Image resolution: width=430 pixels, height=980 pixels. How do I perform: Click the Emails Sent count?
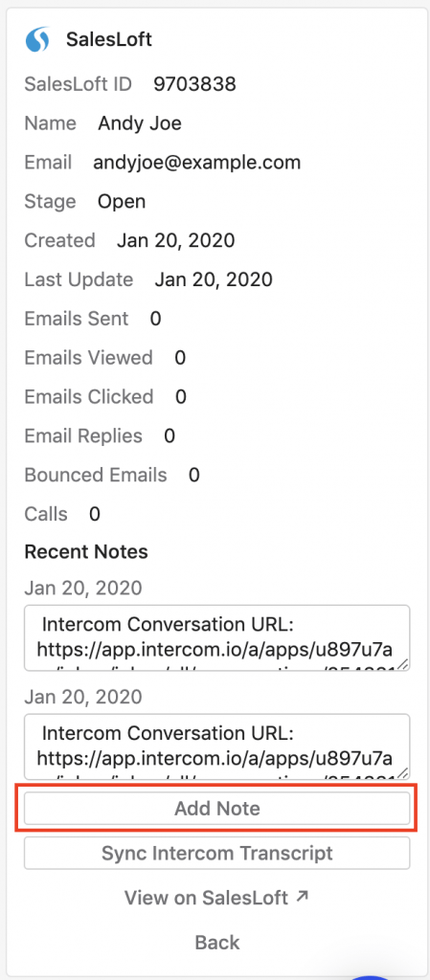coord(156,319)
